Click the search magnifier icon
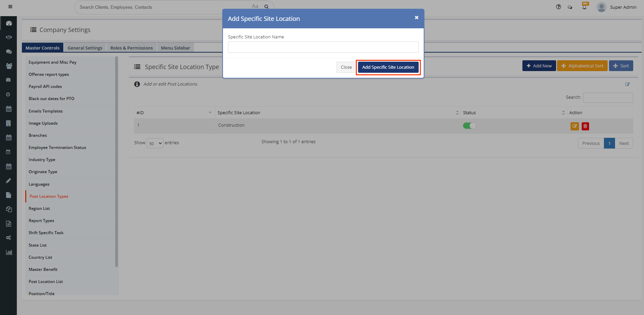Screen dimensions: 644x315 [x=266, y=7]
